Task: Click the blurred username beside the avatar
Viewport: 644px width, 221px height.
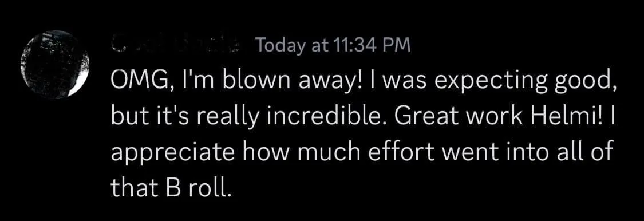Action: [x=177, y=45]
